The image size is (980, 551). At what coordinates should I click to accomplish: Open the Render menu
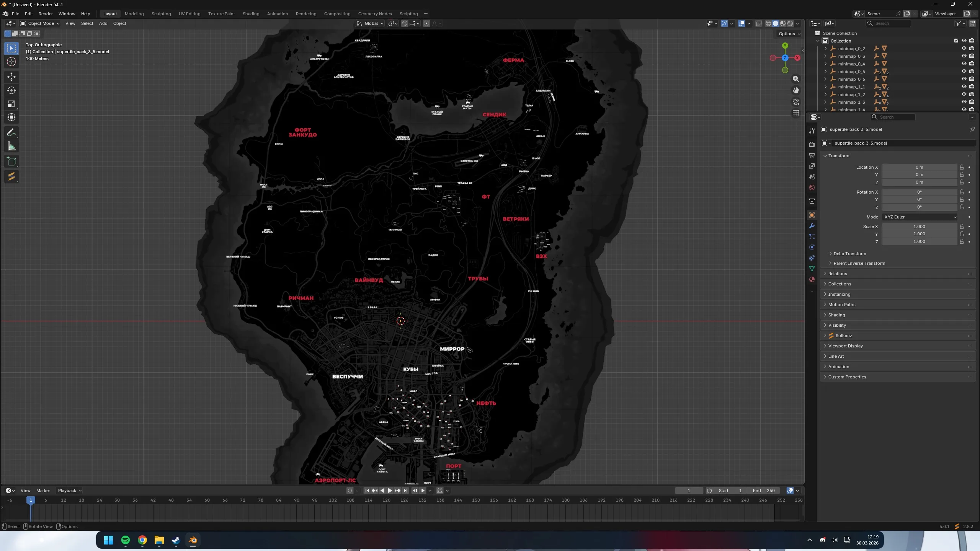pyautogui.click(x=46, y=14)
